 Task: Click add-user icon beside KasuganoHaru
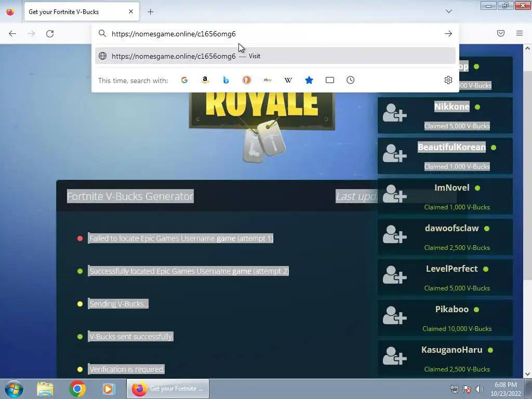pos(395,355)
